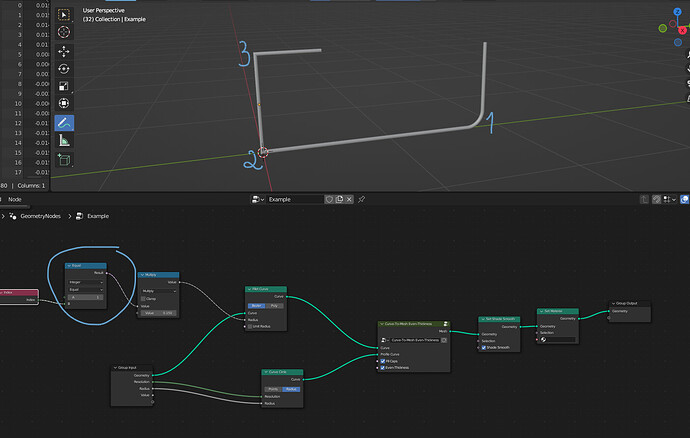Select Poly mode in Fillet Curve node
The width and height of the screenshot is (690, 438).
pyautogui.click(x=274, y=305)
